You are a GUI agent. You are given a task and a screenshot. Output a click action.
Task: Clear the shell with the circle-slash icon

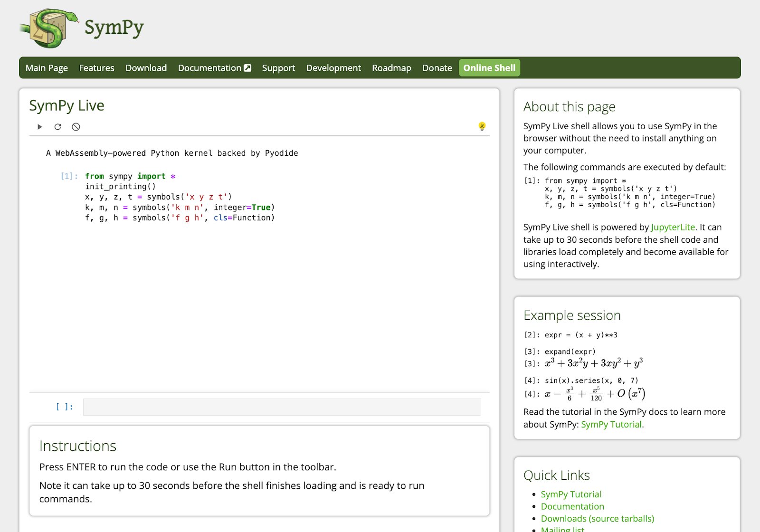point(76,127)
